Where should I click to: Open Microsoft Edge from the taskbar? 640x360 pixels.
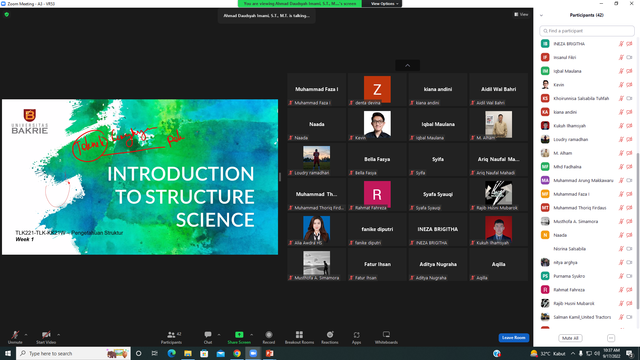(171, 353)
